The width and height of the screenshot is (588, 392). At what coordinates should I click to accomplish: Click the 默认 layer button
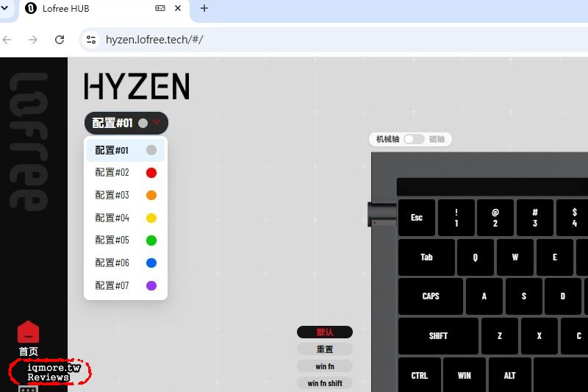pos(325,332)
